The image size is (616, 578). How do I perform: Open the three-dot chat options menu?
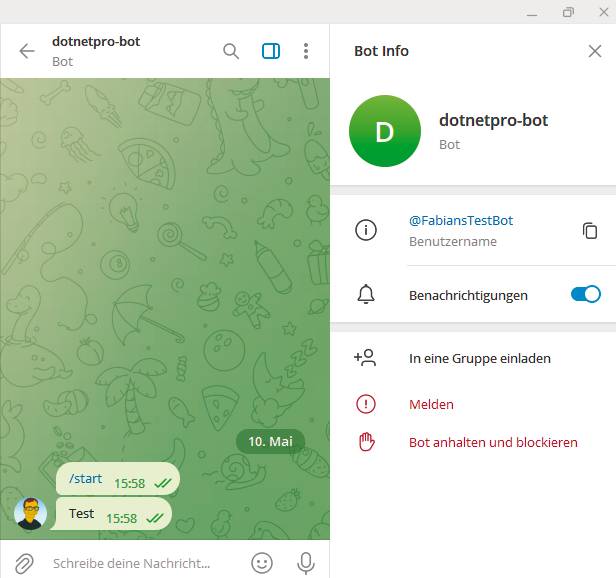click(306, 51)
